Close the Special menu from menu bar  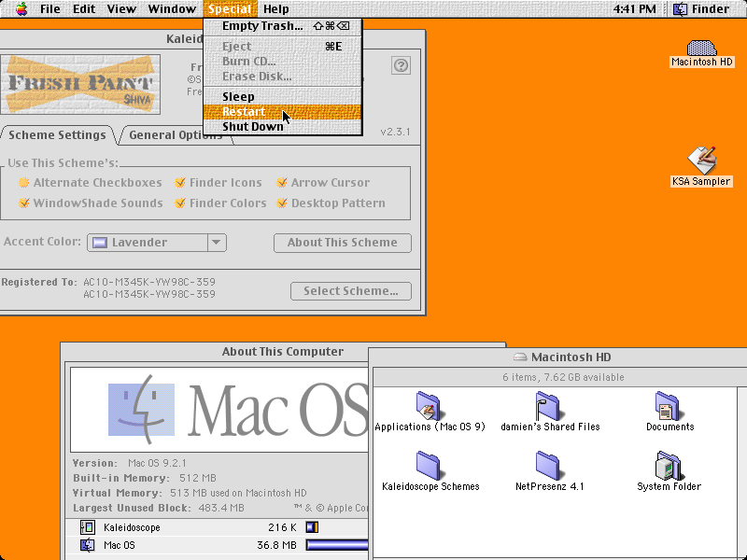[x=230, y=8]
